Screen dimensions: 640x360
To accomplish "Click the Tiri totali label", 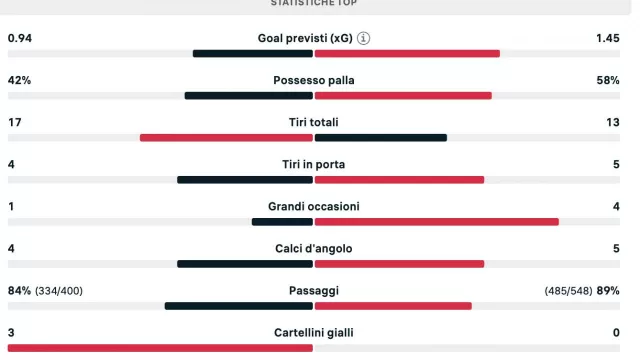I will click(313, 122).
